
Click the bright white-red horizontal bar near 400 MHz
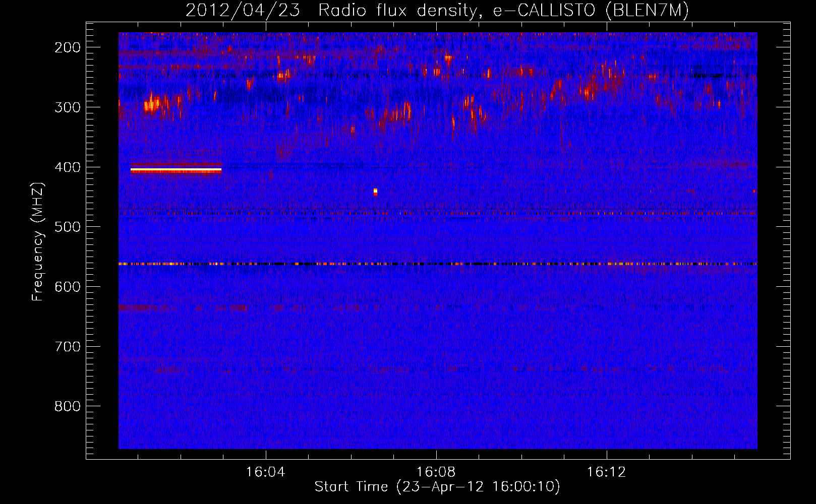pyautogui.click(x=176, y=170)
